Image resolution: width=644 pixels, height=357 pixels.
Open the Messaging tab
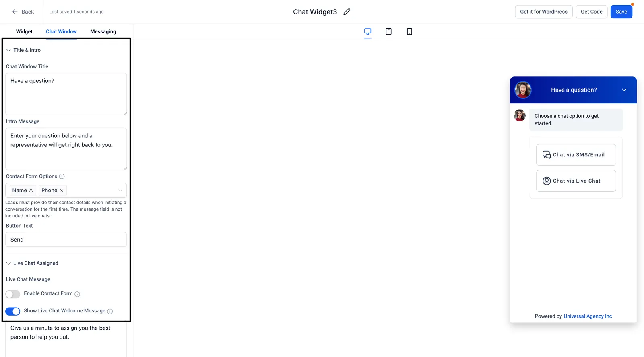point(103,31)
